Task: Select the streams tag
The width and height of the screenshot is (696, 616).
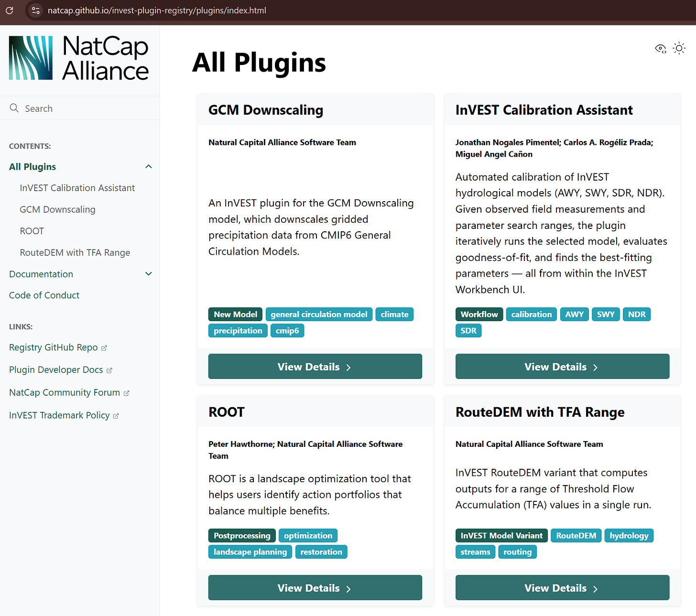Action: click(x=475, y=552)
